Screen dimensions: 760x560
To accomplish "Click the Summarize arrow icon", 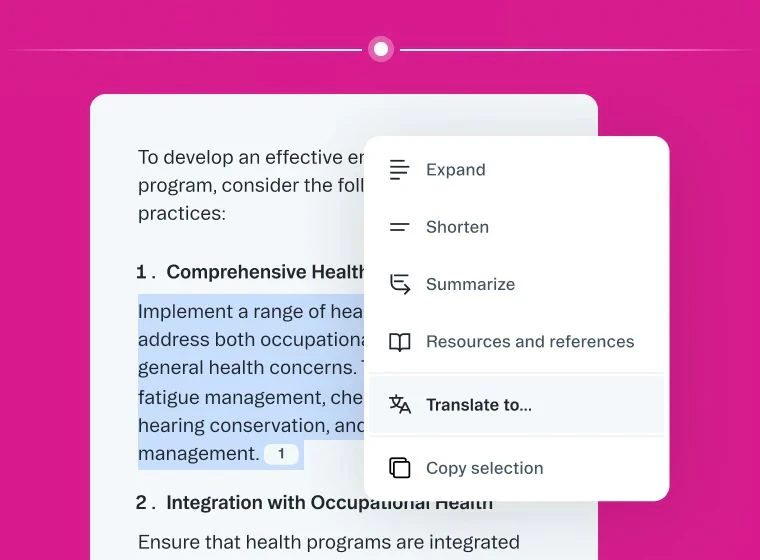I will [x=400, y=284].
